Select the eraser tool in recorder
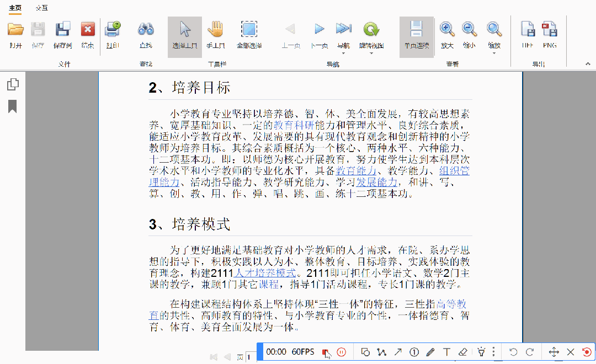The width and height of the screenshot is (596, 364). (x=462, y=352)
